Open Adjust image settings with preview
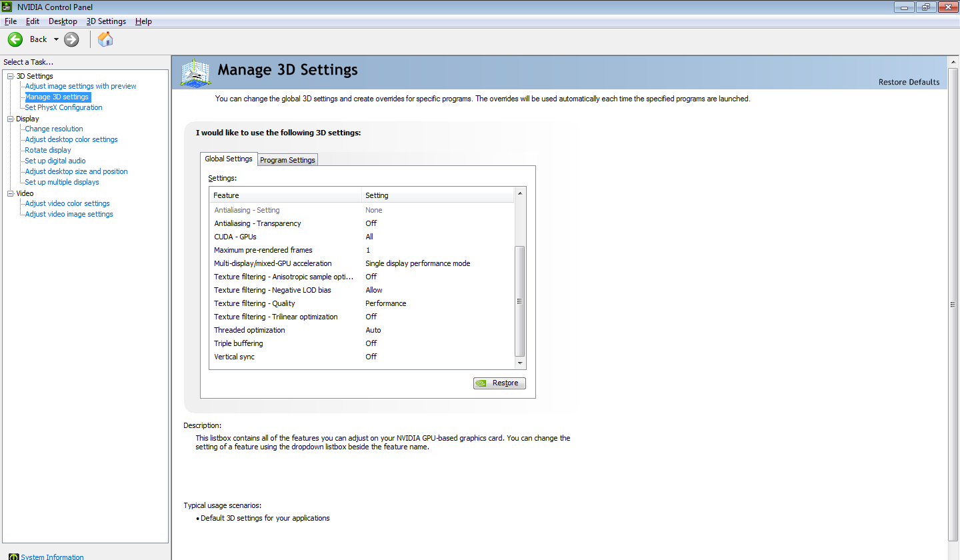This screenshot has height=560, width=960. coord(81,86)
